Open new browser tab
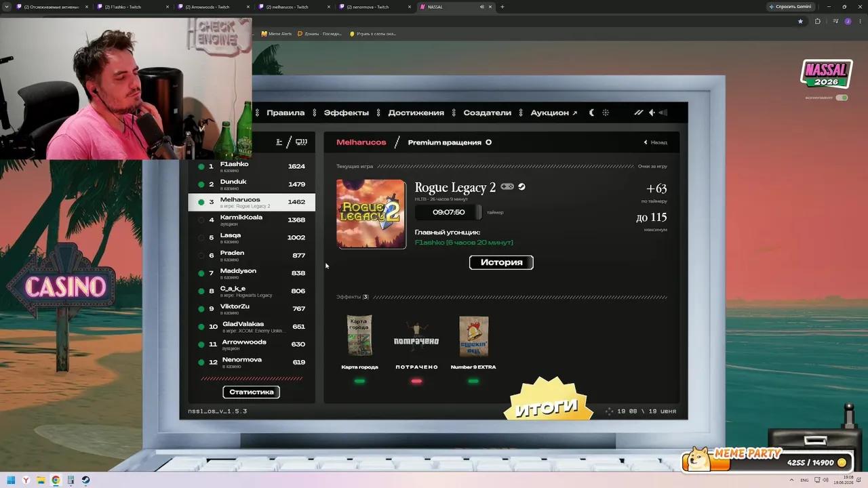The height and width of the screenshot is (488, 868). [x=502, y=7]
